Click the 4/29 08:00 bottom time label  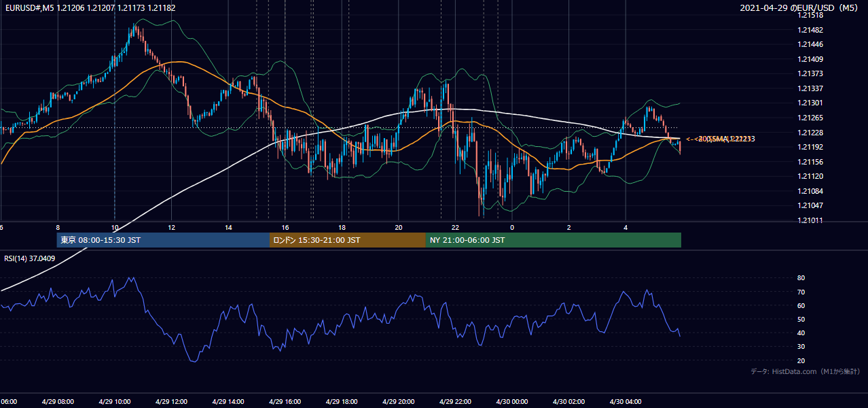pos(58,402)
